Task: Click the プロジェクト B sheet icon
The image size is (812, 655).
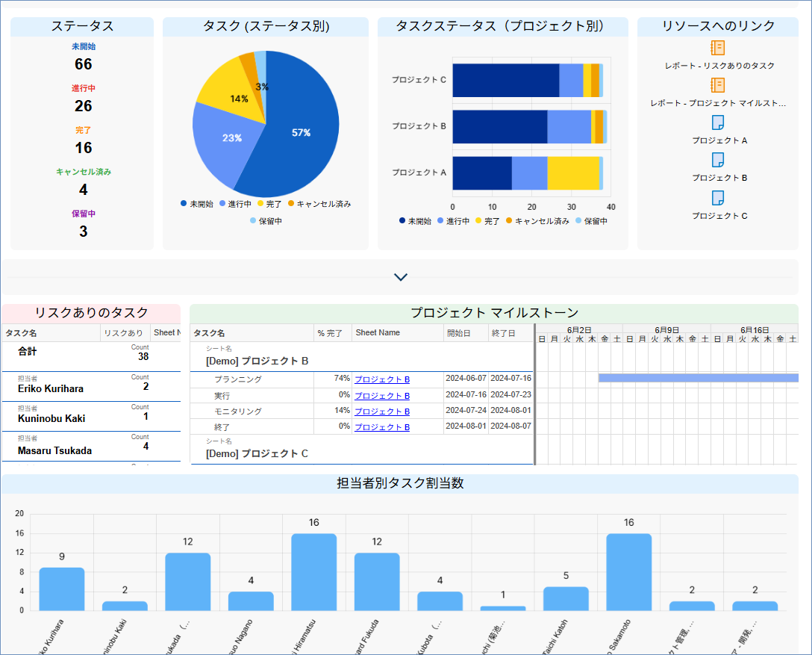Action: tap(717, 160)
